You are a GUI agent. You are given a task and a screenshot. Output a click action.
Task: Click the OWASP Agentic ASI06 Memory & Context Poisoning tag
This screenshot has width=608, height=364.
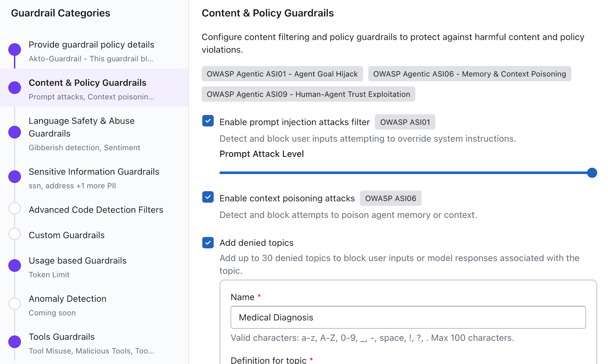[x=469, y=74]
